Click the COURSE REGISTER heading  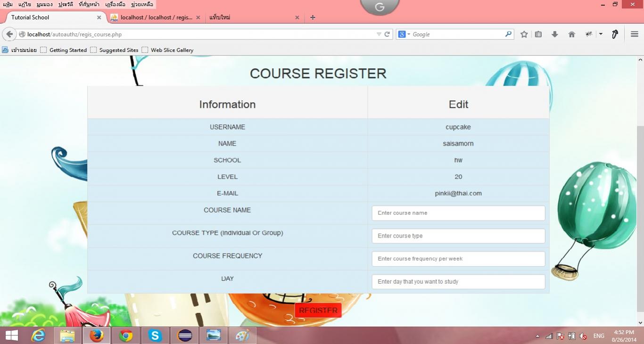coord(318,74)
